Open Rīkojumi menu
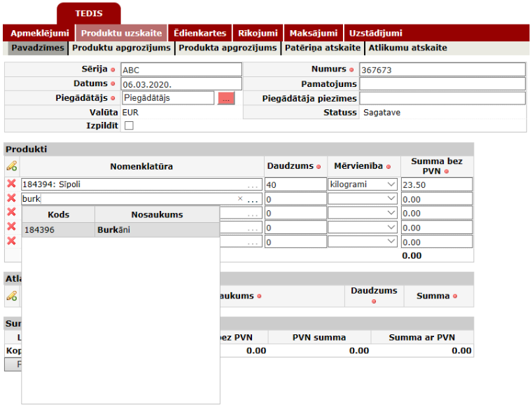This screenshot has width=532, height=410. tap(258, 33)
